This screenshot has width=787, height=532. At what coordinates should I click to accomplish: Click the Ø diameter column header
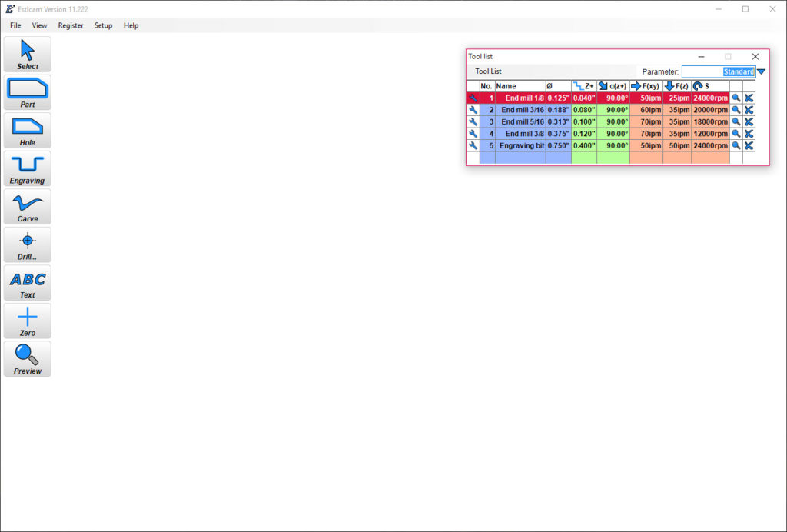[x=558, y=86]
